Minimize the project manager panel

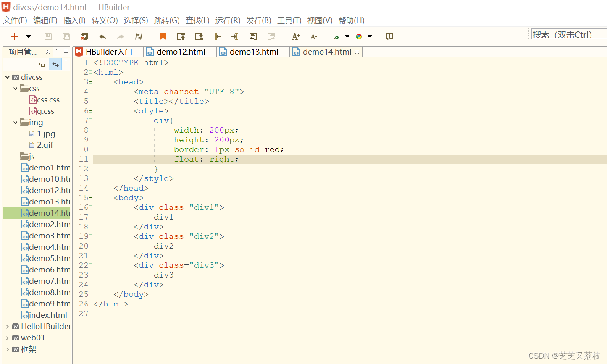pyautogui.click(x=58, y=50)
